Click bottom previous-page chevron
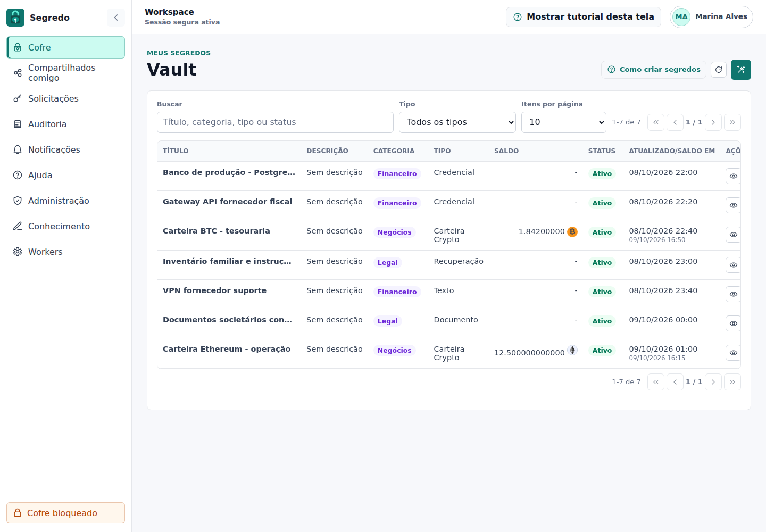The height and width of the screenshot is (532, 766). click(x=675, y=382)
